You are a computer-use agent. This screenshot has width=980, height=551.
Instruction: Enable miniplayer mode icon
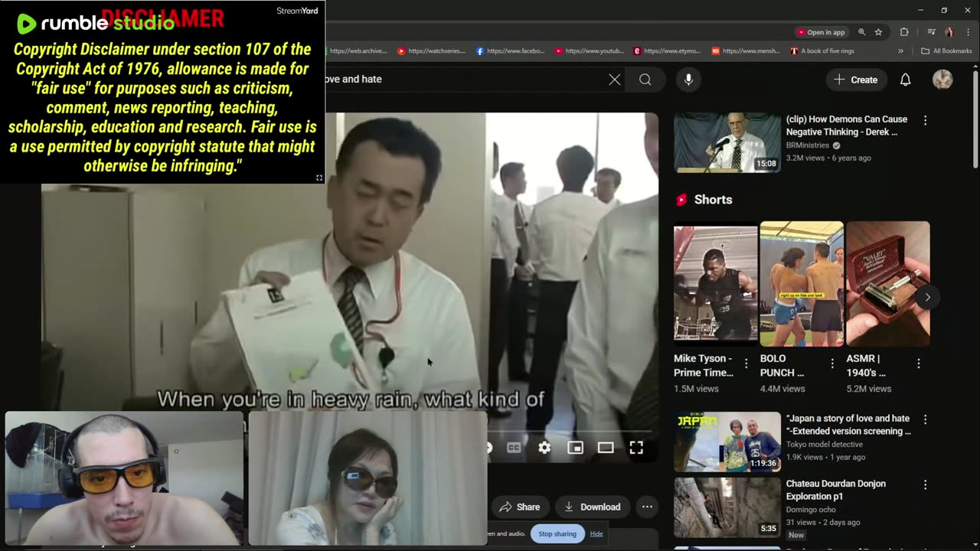pyautogui.click(x=575, y=448)
